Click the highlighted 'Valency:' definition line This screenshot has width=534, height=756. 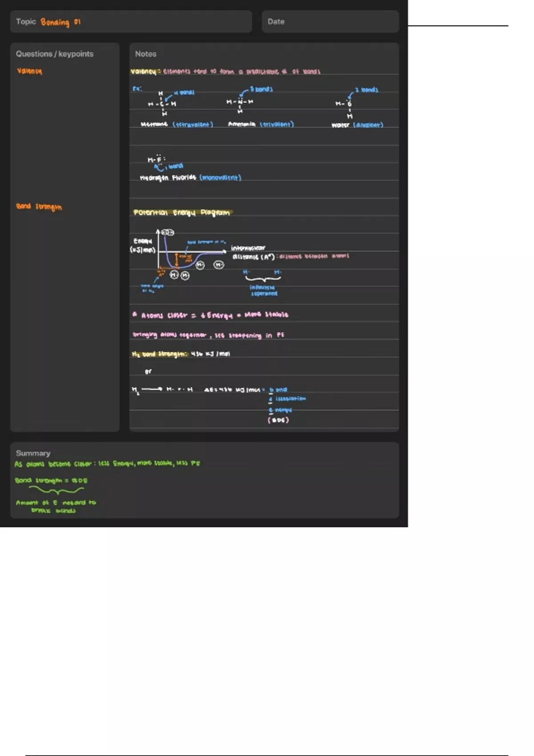(225, 72)
